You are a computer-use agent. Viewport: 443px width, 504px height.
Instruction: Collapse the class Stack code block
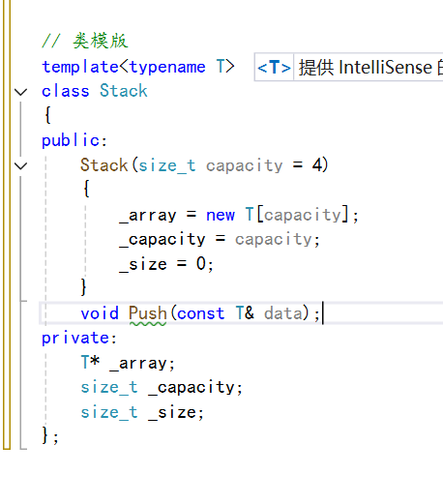click(21, 92)
